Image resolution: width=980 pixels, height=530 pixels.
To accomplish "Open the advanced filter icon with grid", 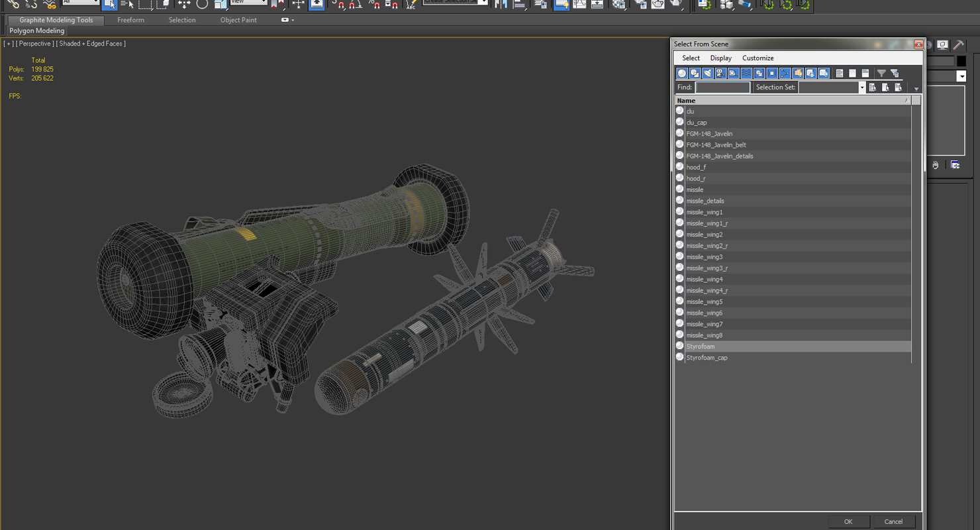I will point(895,73).
